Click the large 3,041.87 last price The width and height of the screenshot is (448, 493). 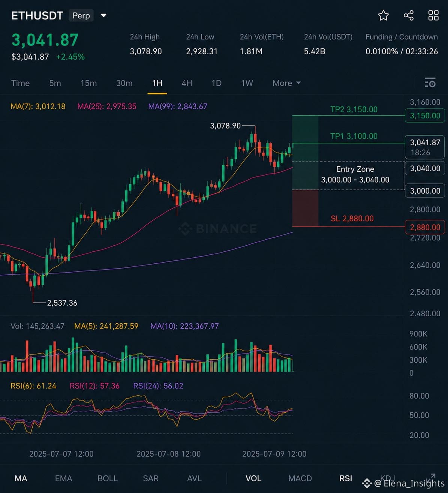[45, 40]
